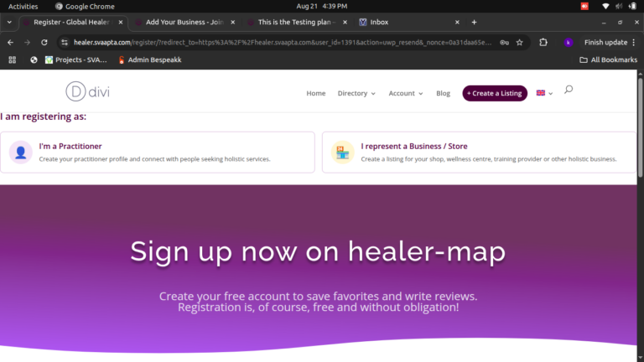The height and width of the screenshot is (362, 644).
Task: Close the Register - Global Healer tab
Action: (x=121, y=22)
